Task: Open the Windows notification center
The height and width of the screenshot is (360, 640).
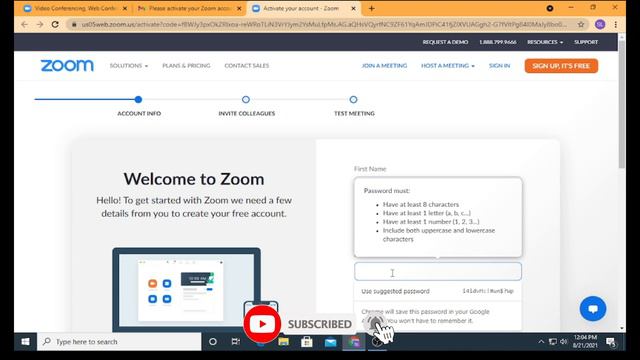Action: pos(611,342)
